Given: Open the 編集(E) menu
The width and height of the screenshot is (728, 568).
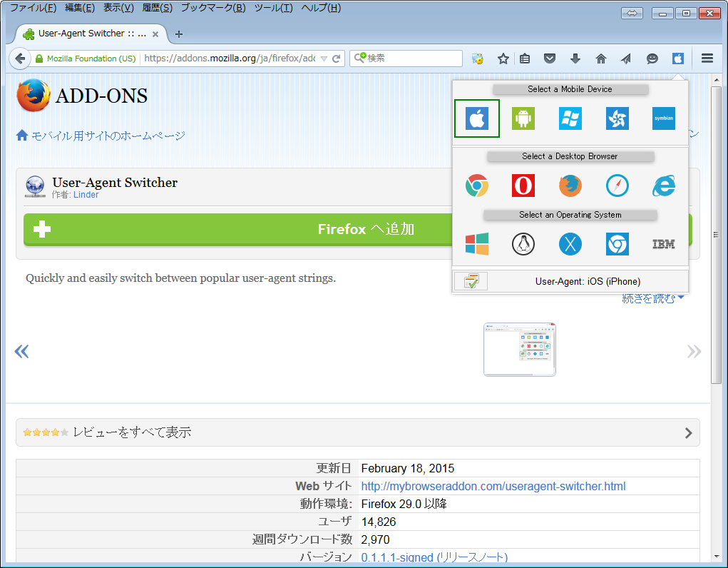Looking at the screenshot, I should coord(80,8).
